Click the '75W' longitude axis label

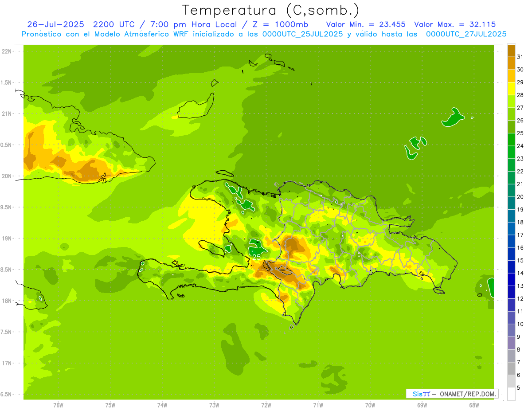pos(110,405)
